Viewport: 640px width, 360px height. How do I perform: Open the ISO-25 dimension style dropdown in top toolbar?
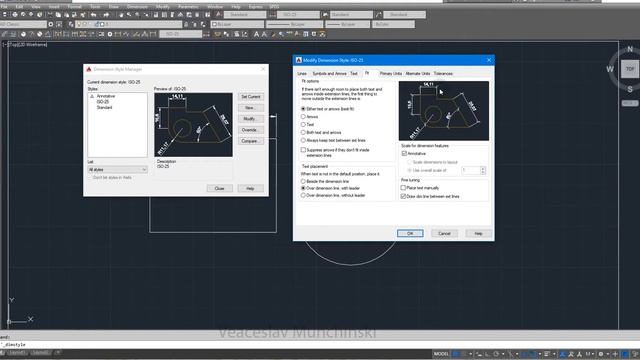[x=298, y=15]
